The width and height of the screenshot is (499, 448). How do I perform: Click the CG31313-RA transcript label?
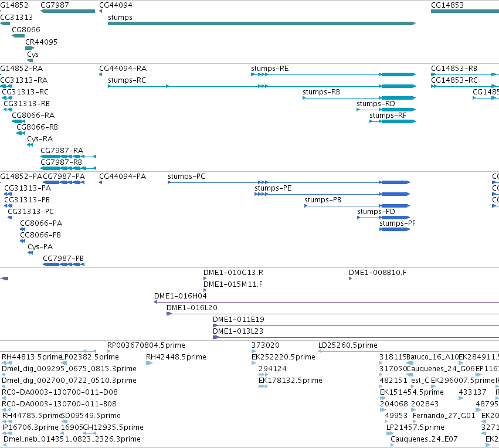coord(23,80)
